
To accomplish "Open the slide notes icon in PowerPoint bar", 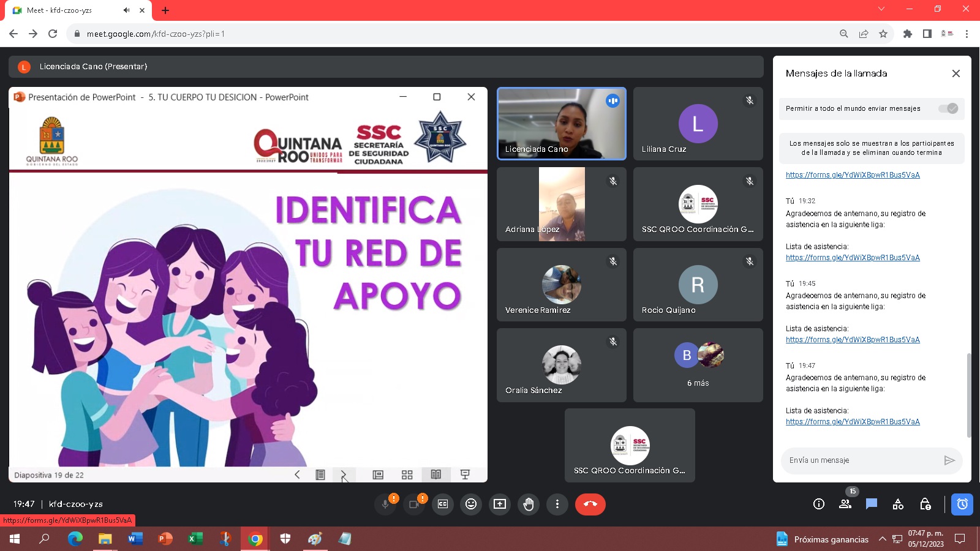I will [320, 474].
